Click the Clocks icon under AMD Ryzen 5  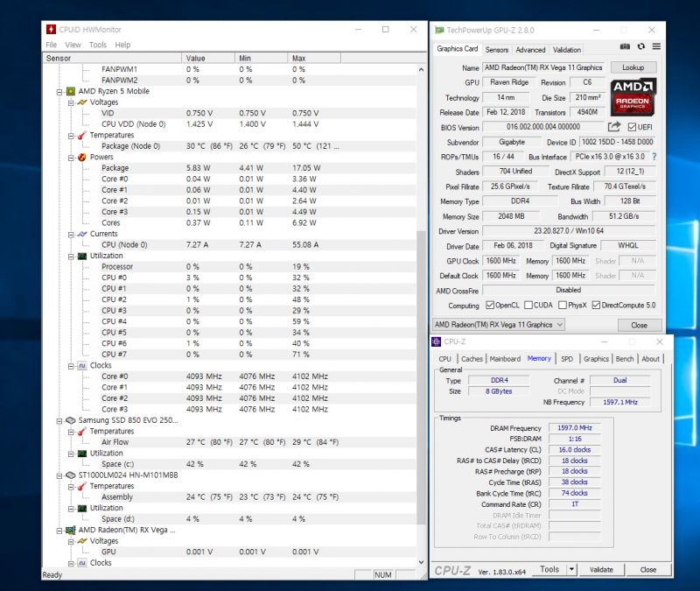[x=82, y=366]
